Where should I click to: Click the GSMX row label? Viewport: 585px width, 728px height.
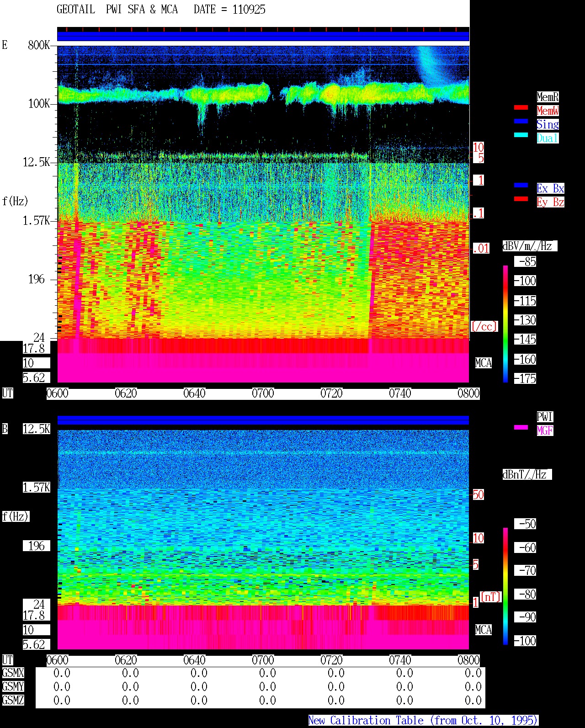tap(13, 673)
